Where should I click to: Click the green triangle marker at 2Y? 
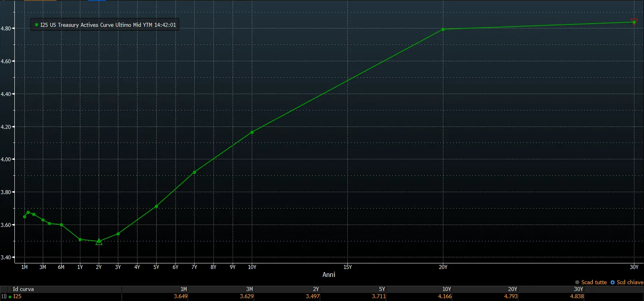point(99,241)
